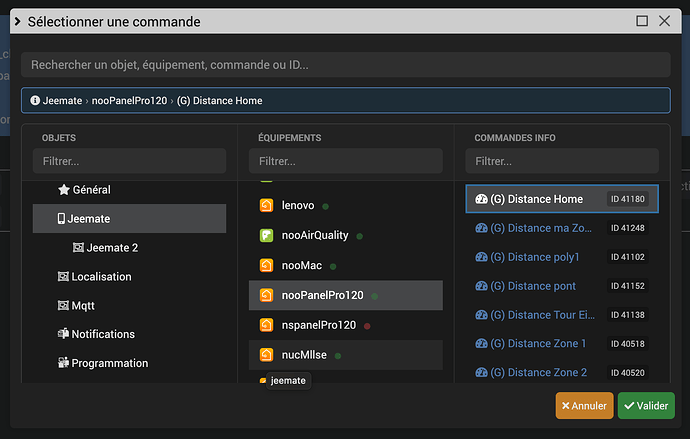Click gauge icon of Distance Home command
Image resolution: width=690 pixels, height=439 pixels.
click(x=481, y=199)
